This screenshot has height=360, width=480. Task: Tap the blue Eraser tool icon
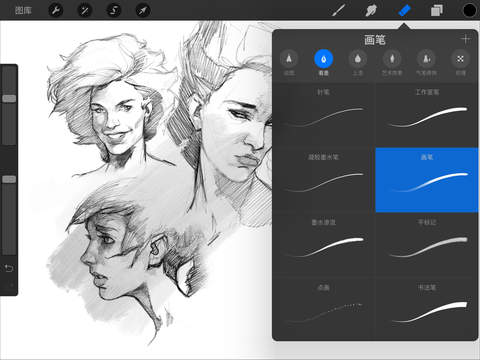click(x=404, y=10)
